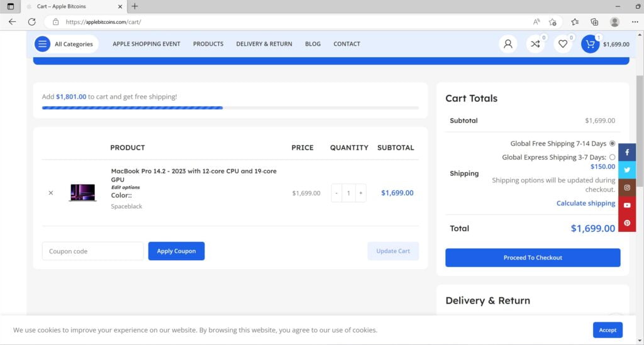Open the Contact menu item
Viewport: 644px width, 345px height.
coord(347,44)
